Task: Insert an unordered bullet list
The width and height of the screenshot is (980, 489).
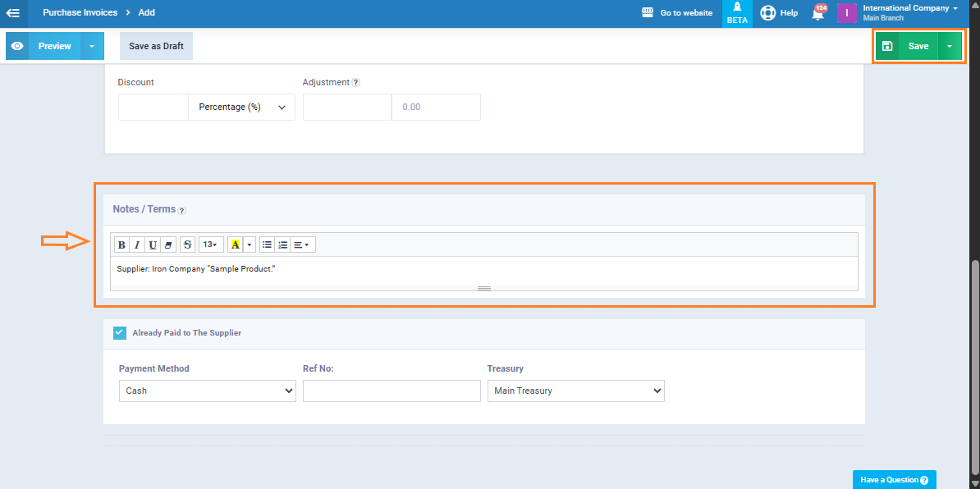Action: (x=267, y=244)
